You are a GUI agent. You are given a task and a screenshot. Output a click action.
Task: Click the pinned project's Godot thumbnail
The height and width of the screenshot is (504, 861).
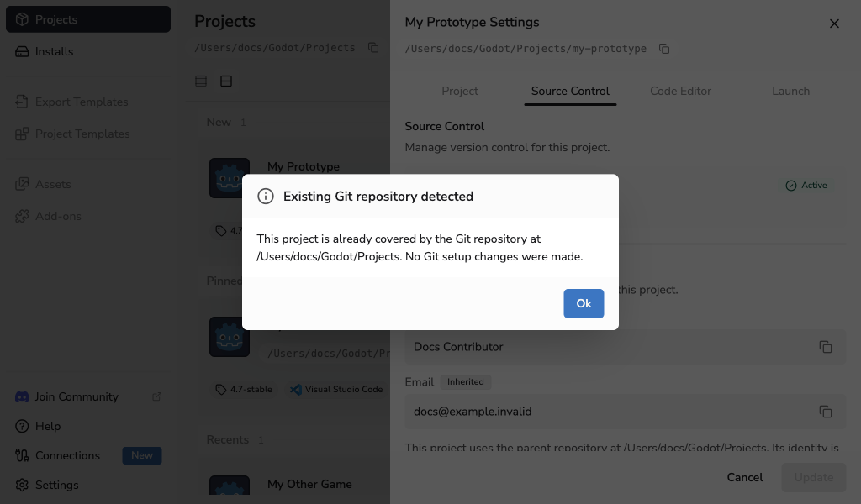230,337
